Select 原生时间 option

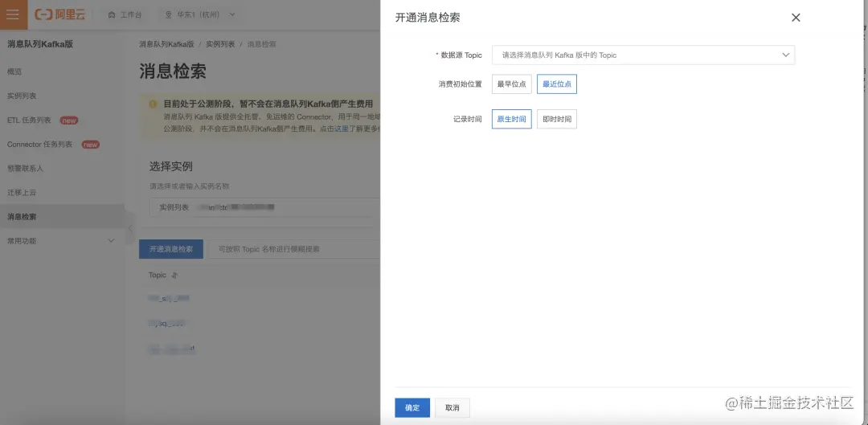pyautogui.click(x=511, y=119)
